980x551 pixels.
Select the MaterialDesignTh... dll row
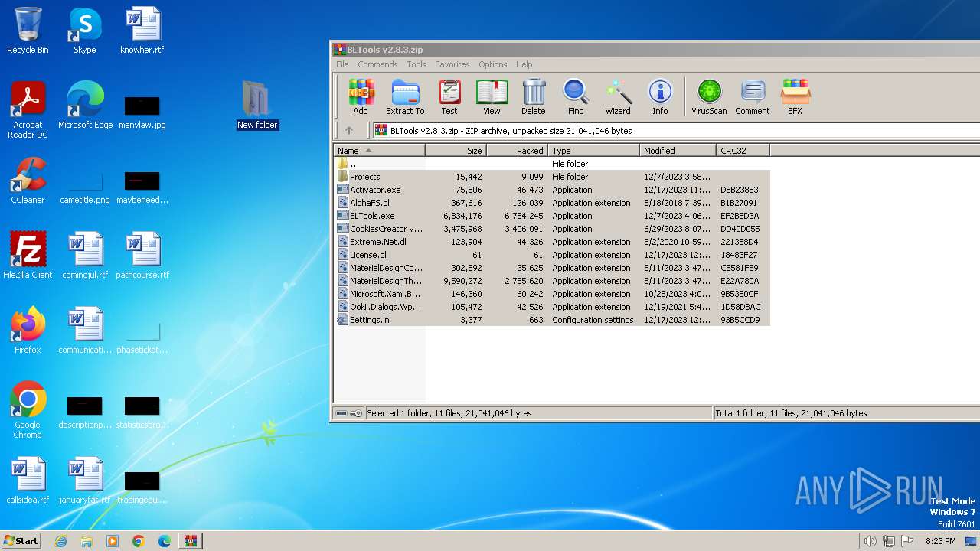[x=552, y=281]
